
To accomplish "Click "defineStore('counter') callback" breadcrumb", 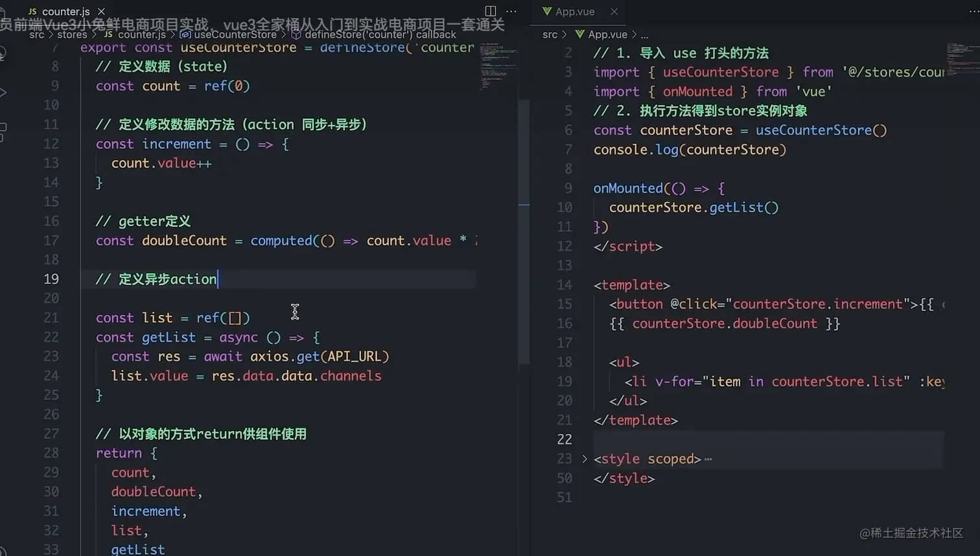I will coord(380,34).
